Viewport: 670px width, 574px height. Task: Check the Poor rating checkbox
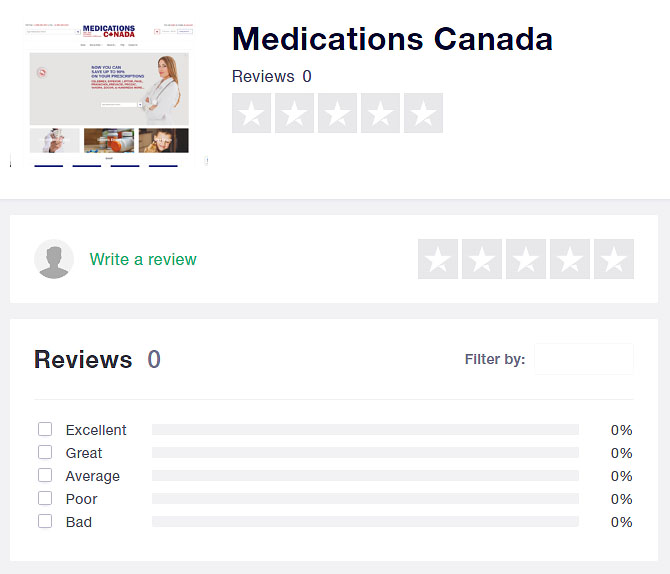[x=45, y=498]
